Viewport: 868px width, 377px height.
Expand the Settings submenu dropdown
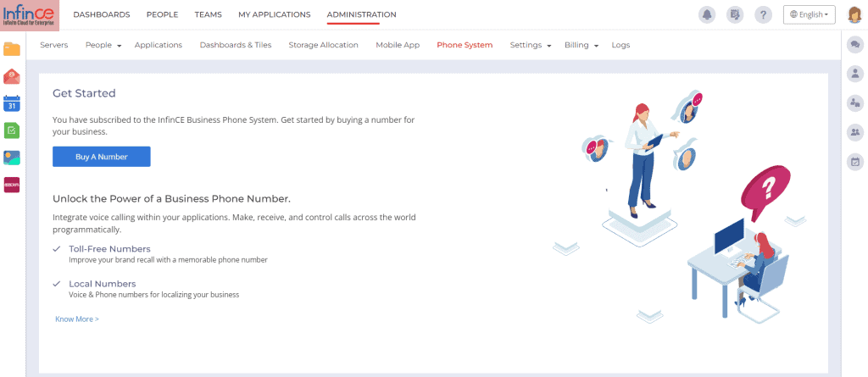pyautogui.click(x=531, y=46)
